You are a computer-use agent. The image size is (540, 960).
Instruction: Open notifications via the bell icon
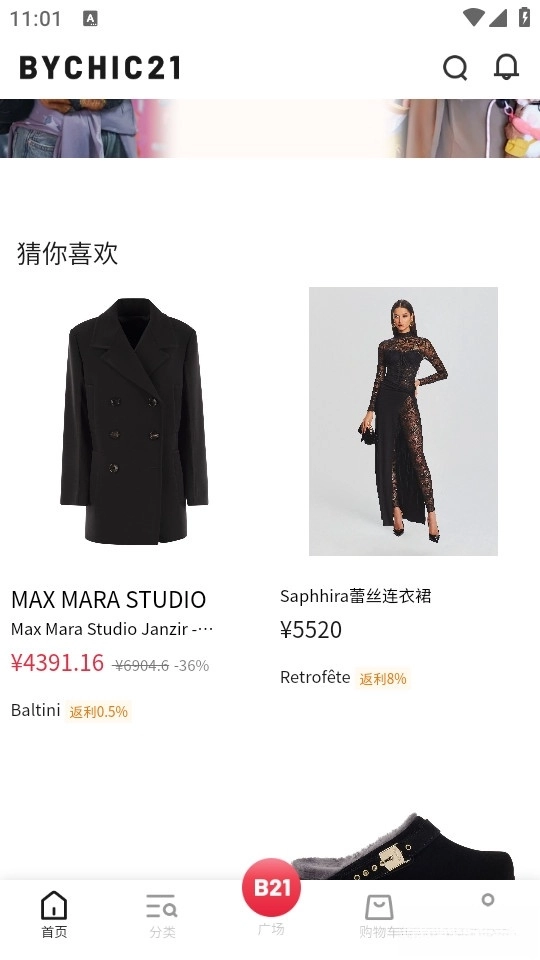coord(506,67)
